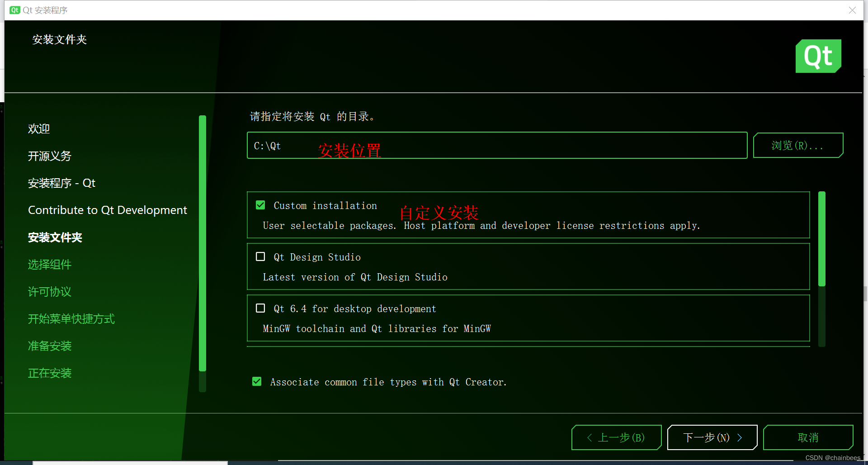Select the bold 安装文件夹 sidebar step
Image resolution: width=868 pixels, height=465 pixels.
click(x=55, y=237)
